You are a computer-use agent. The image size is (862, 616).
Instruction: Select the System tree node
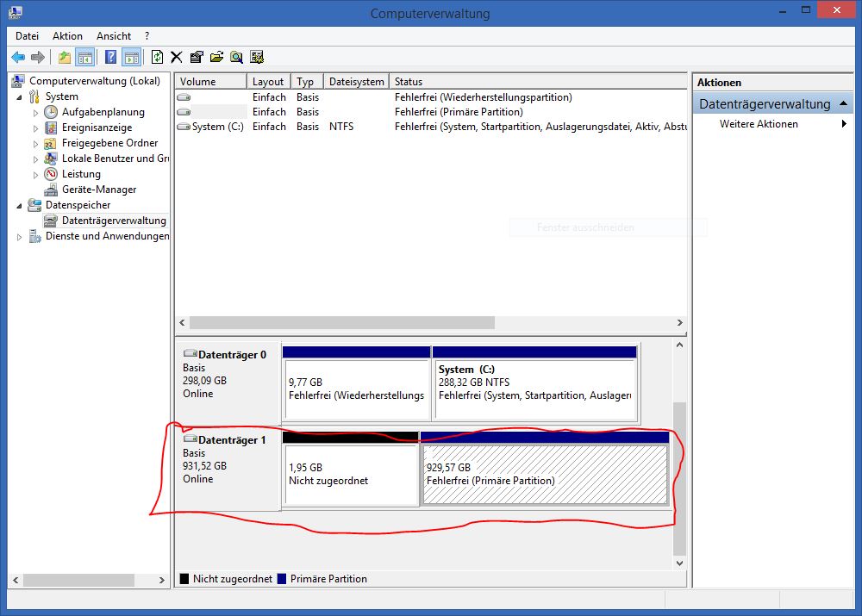coord(61,96)
